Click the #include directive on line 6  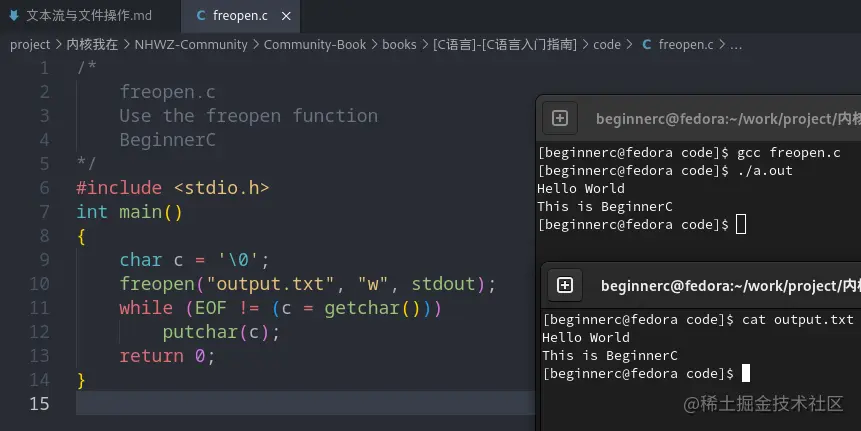click(119, 188)
